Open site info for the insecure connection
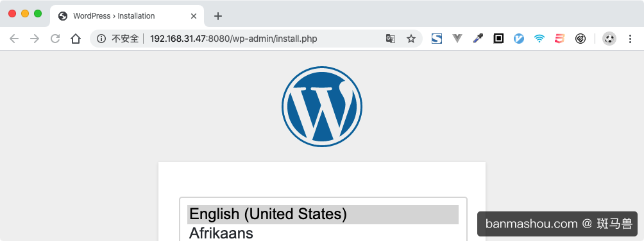Image resolution: width=644 pixels, height=241 pixels. (x=101, y=39)
